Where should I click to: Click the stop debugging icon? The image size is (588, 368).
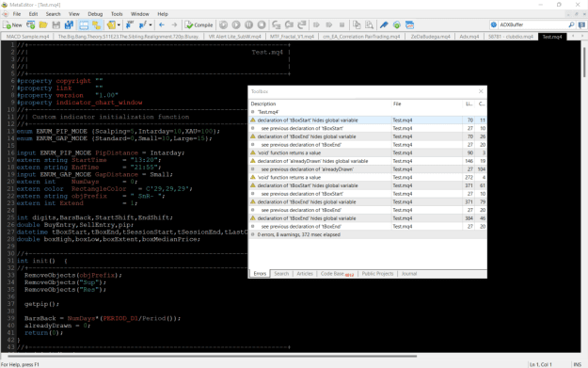coord(262,25)
